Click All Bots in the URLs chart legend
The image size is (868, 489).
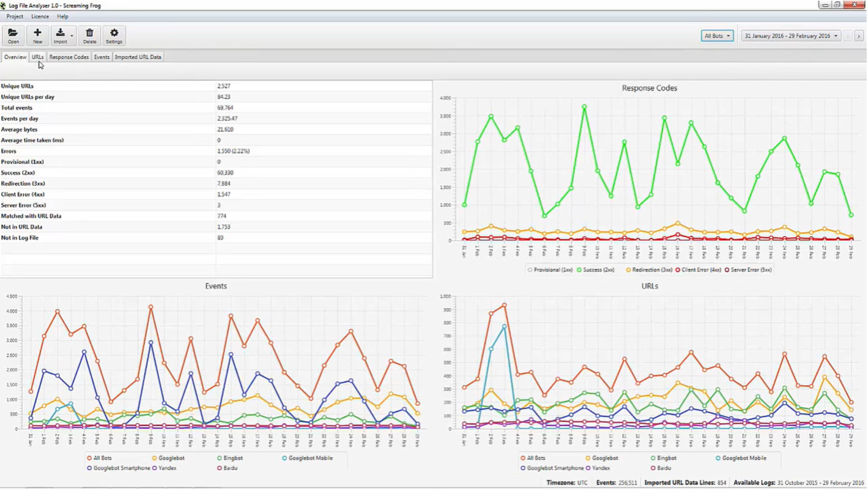click(x=533, y=458)
